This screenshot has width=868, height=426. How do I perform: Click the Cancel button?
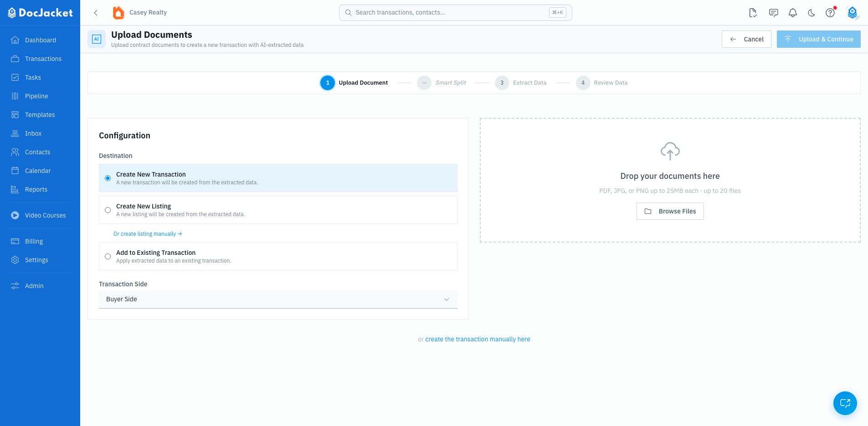click(x=746, y=39)
